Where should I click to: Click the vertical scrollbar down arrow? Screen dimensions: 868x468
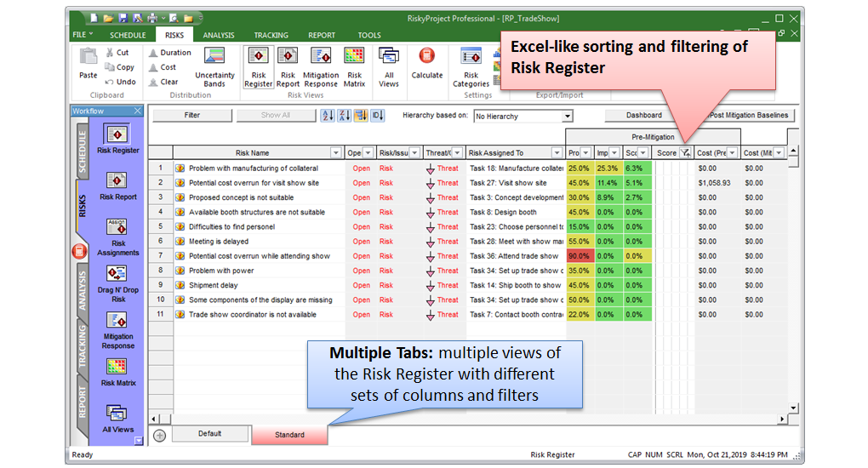[793, 408]
